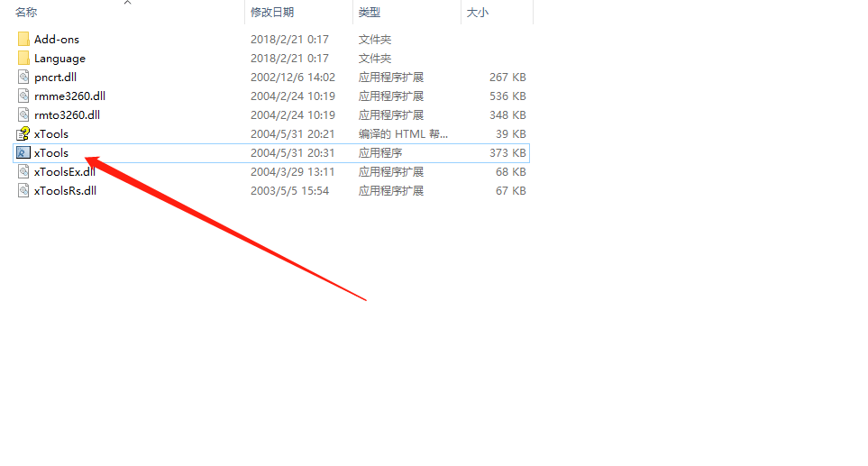The image size is (868, 466).
Task: Click the xToolsRs.dll file icon
Action: tap(23, 190)
